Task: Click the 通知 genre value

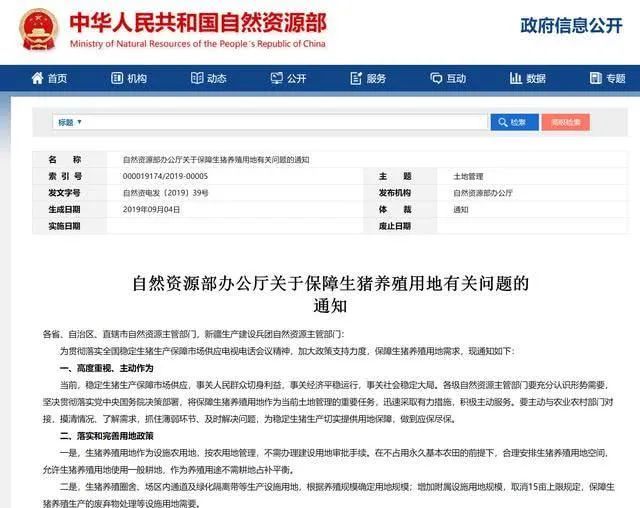Action: [461, 210]
